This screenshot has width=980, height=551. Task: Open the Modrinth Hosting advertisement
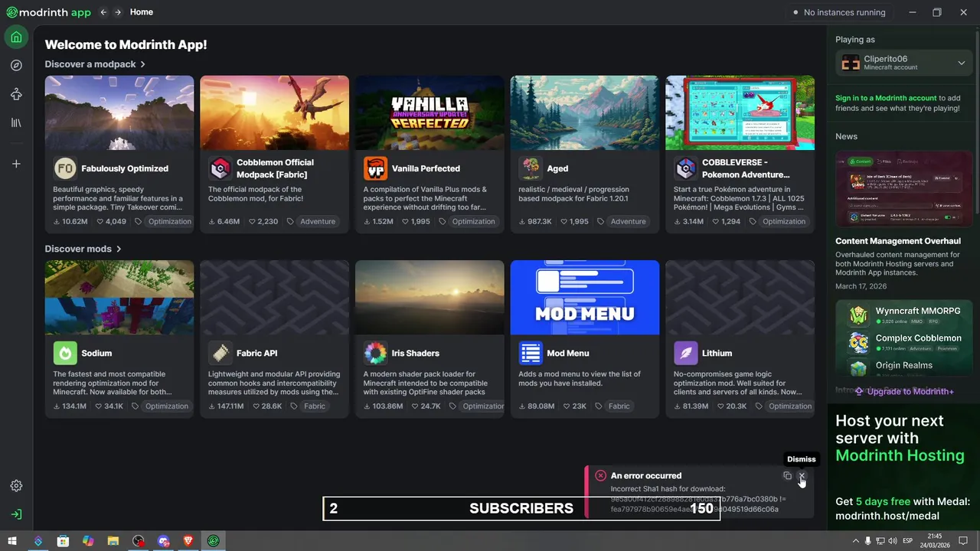tap(904, 467)
